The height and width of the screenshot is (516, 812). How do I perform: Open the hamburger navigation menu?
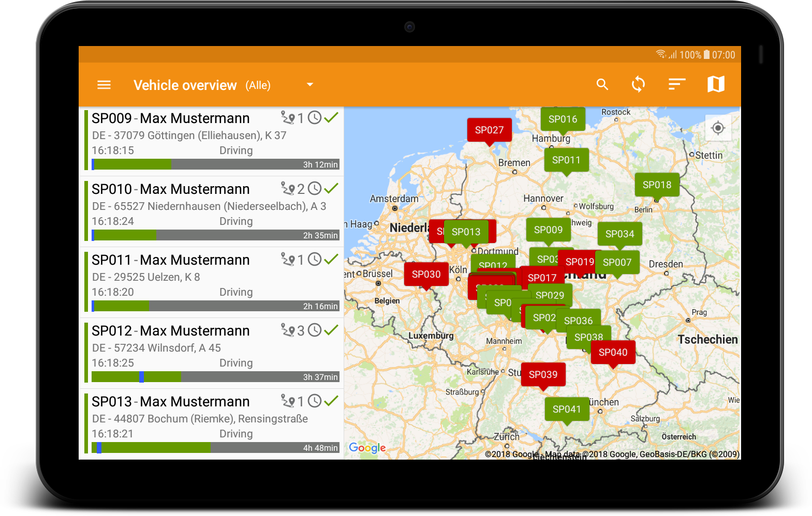[x=104, y=85]
